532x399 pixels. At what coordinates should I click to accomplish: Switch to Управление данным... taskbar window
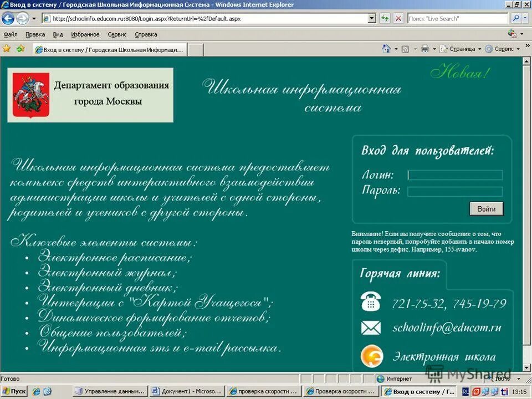point(111,391)
